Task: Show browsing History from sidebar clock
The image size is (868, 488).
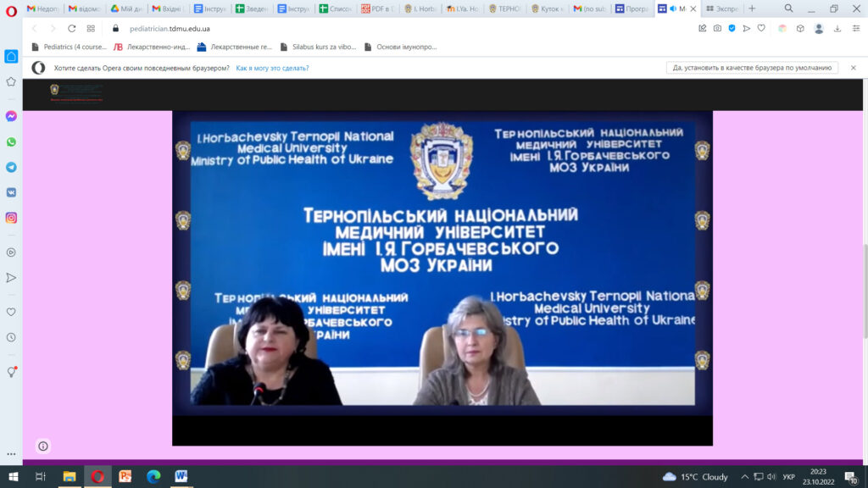Action: [x=11, y=337]
